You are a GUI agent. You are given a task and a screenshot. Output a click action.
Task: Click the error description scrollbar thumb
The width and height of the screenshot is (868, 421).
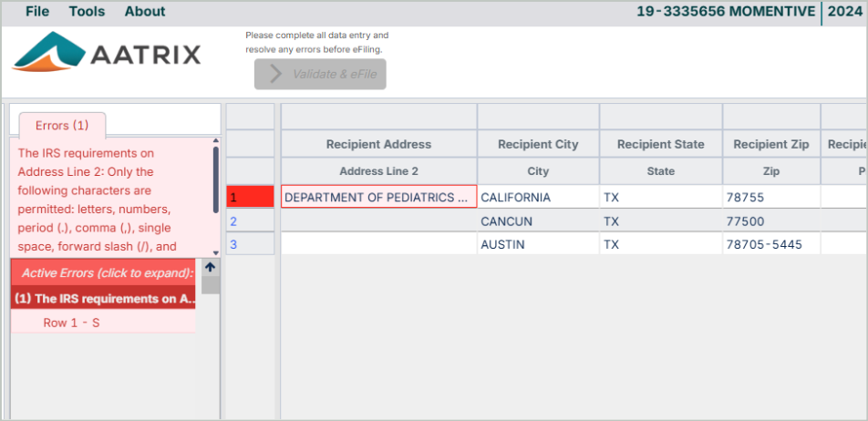pos(216,179)
